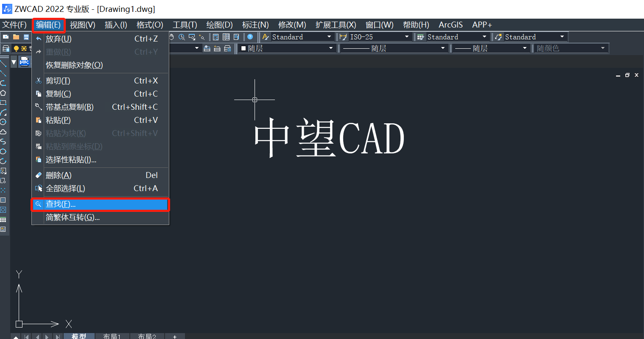Click the Zoom window icon
644x339 pixels.
(192, 37)
